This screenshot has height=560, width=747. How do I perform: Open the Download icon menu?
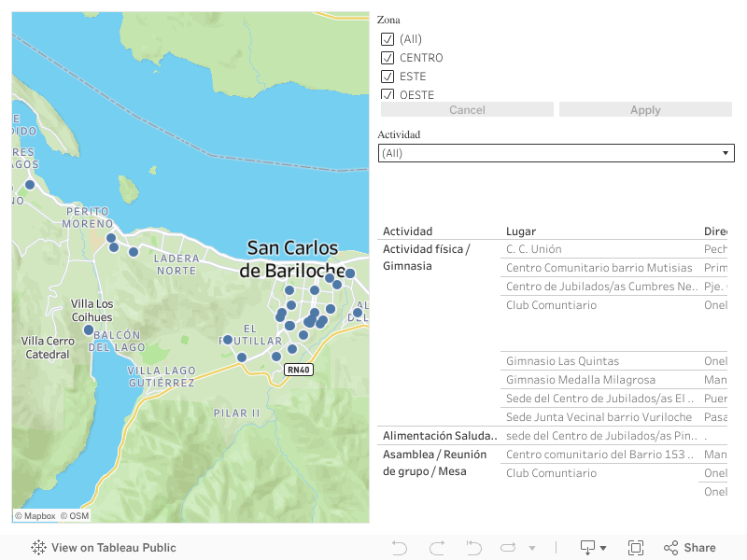tap(593, 548)
